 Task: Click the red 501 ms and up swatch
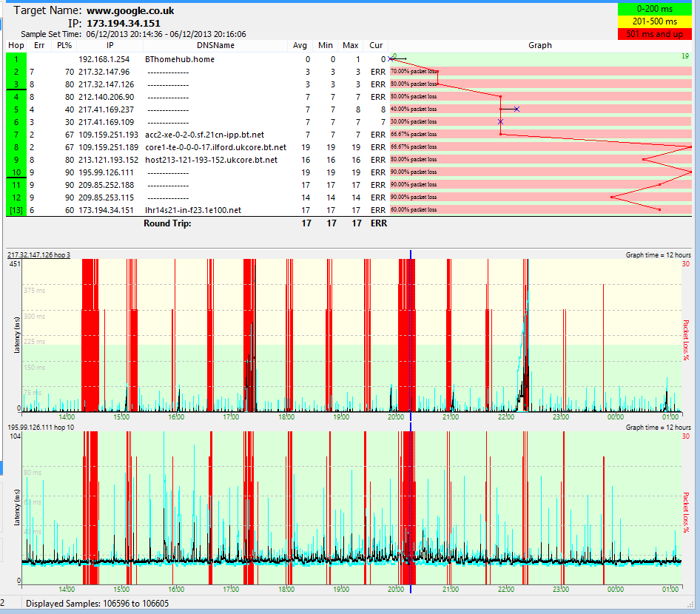(x=654, y=34)
